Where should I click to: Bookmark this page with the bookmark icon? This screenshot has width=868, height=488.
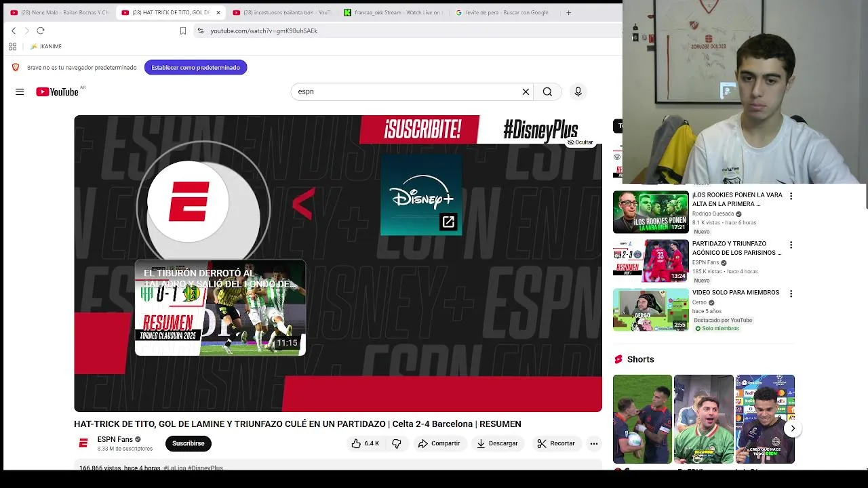click(x=183, y=30)
